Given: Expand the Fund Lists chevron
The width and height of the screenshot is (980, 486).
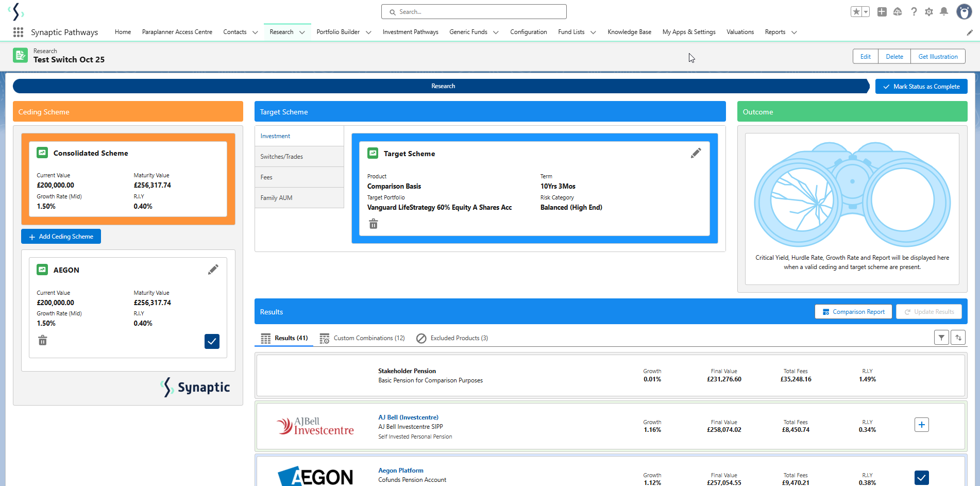Looking at the screenshot, I should (593, 32).
